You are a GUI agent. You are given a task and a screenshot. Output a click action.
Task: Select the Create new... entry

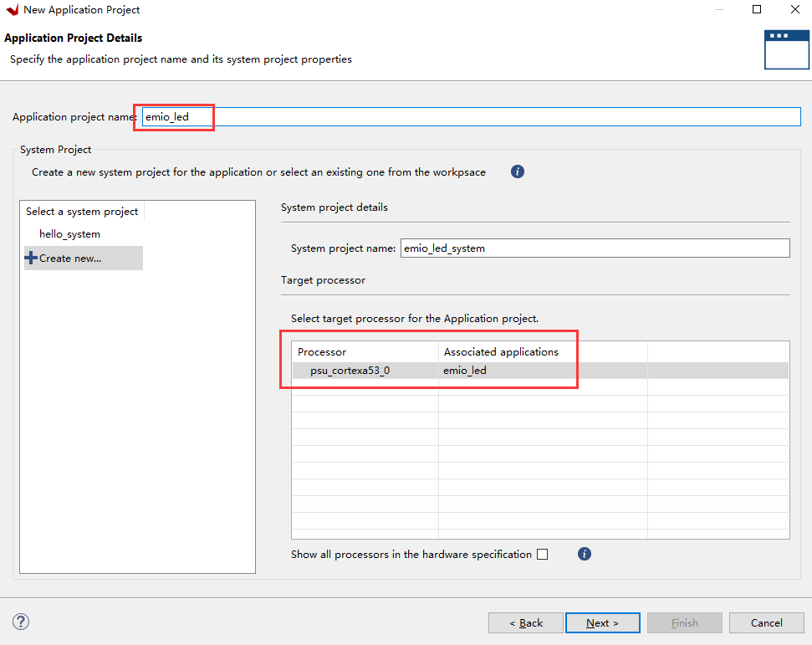click(x=70, y=258)
